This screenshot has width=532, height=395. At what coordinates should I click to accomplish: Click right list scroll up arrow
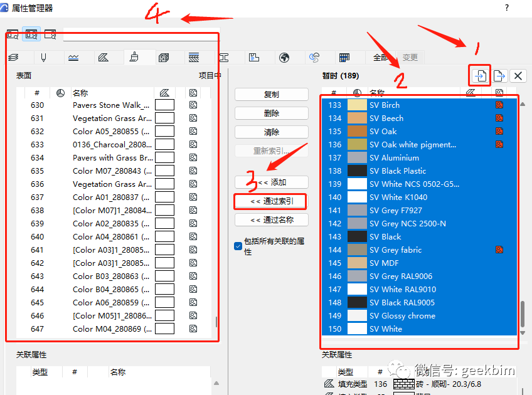pyautogui.click(x=523, y=104)
